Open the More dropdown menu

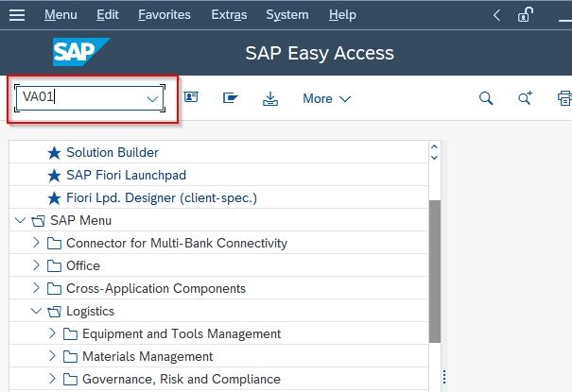tap(326, 99)
